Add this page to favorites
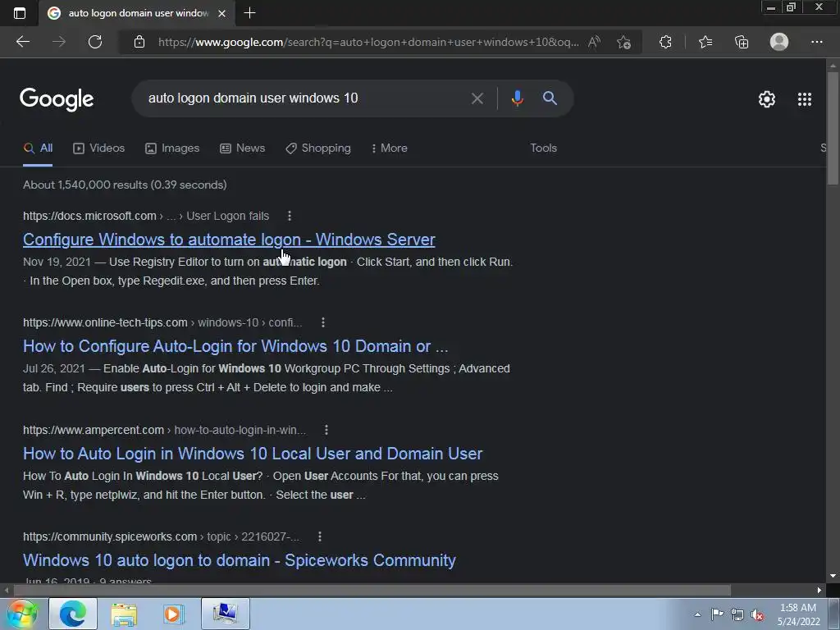840x630 pixels. pos(623,42)
